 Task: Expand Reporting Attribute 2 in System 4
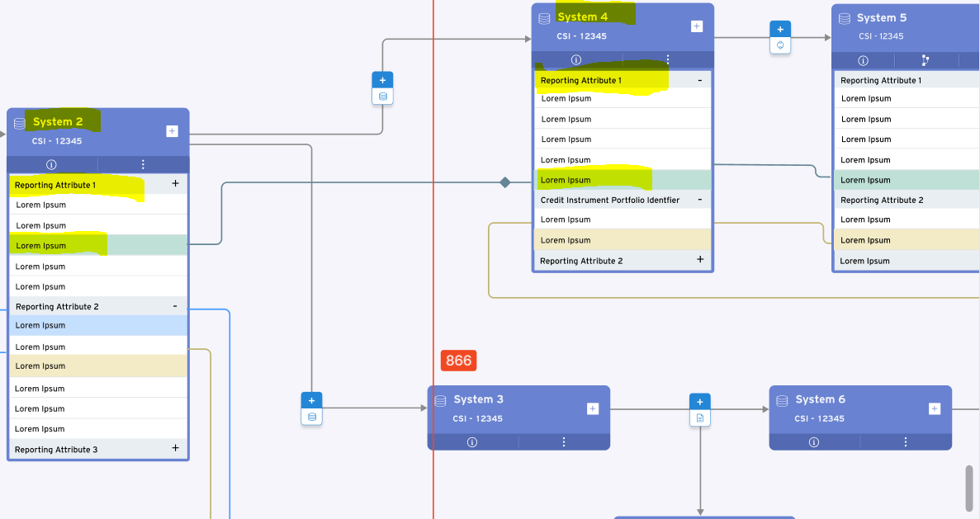point(700,261)
